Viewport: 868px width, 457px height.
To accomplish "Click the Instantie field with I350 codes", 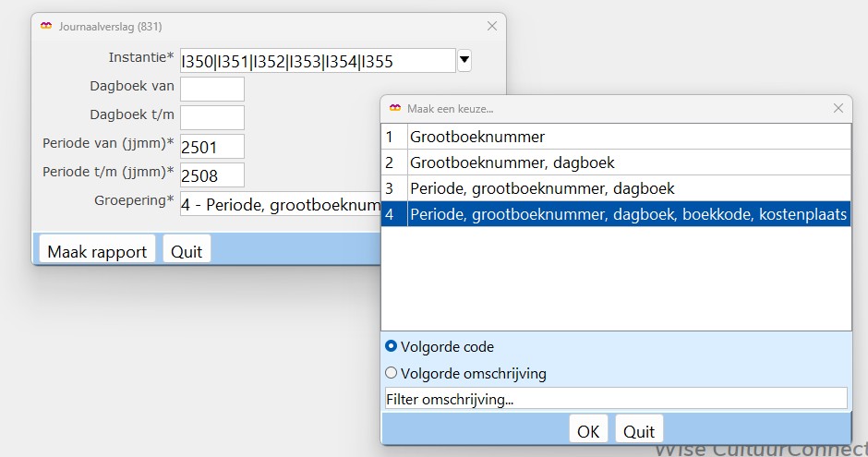I will 318,62.
